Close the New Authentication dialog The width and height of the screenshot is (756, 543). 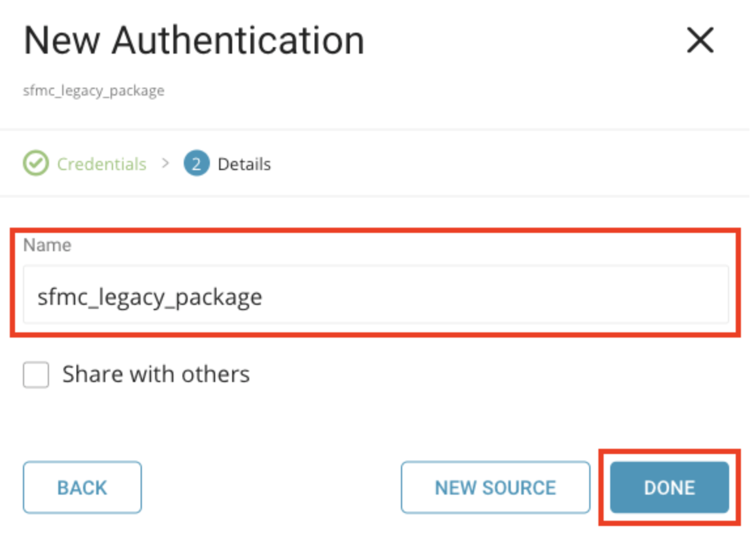tap(700, 41)
